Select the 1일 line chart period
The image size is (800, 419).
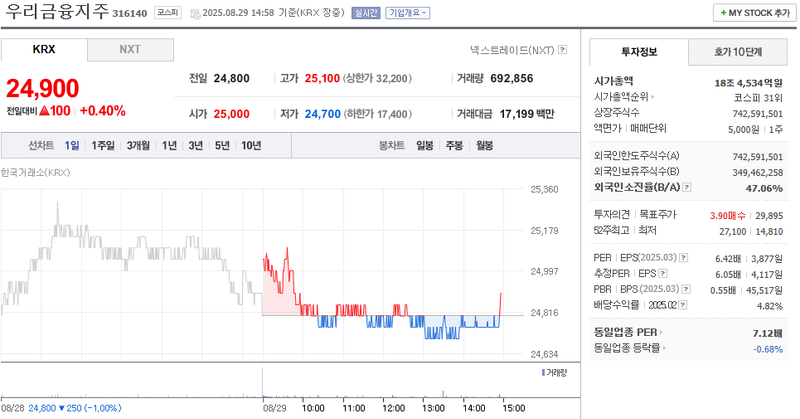(72, 146)
